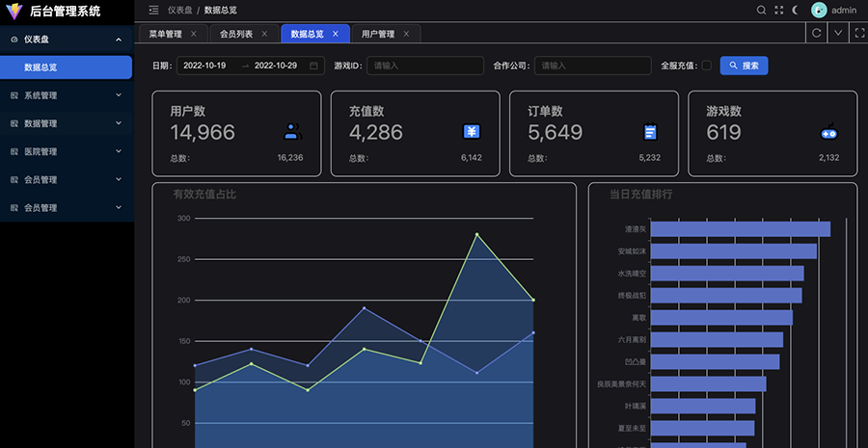868x448 pixels.
Task: Click the clipboard icon on the 订单数 card
Action: (x=650, y=132)
